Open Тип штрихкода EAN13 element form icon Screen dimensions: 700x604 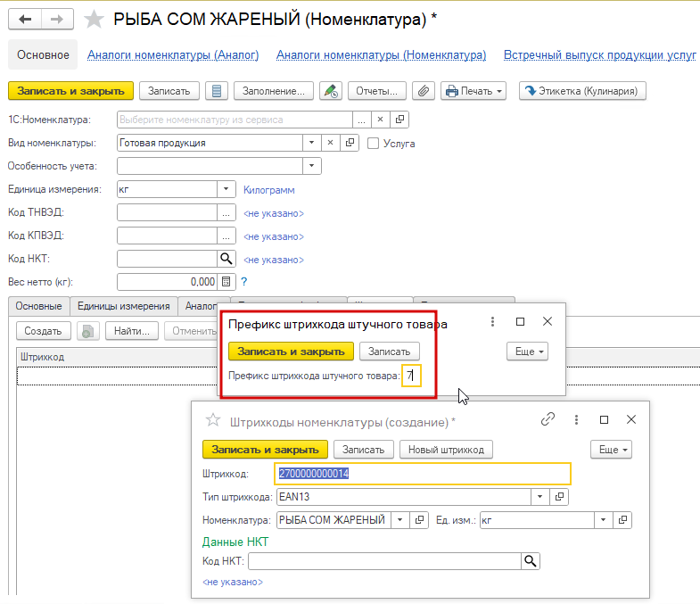pos(559,496)
